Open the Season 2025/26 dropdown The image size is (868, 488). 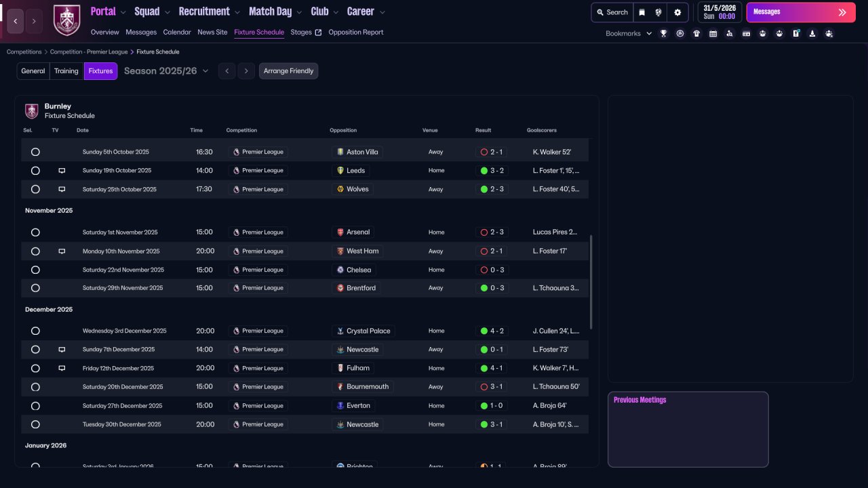[166, 71]
